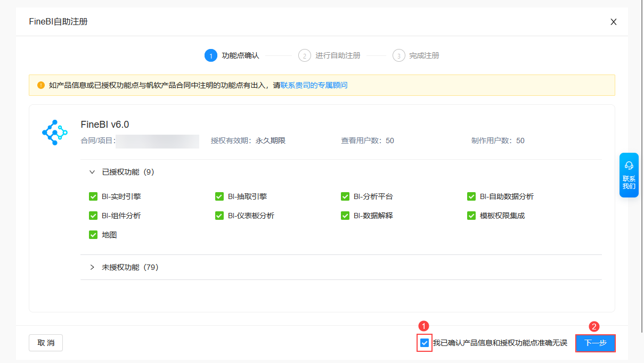The width and height of the screenshot is (644, 363).
Task: Click the FineBI v6.0 product title
Action: point(105,125)
